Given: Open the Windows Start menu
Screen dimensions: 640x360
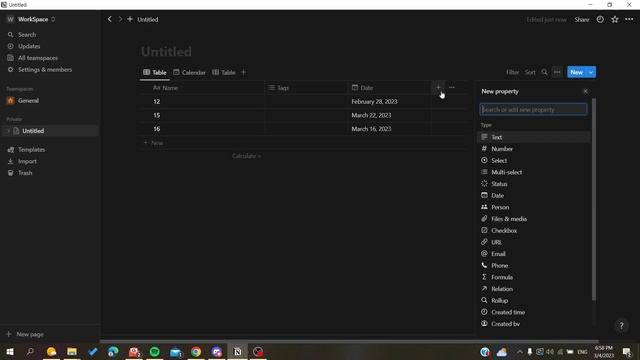Looking at the screenshot, I should 10,351.
